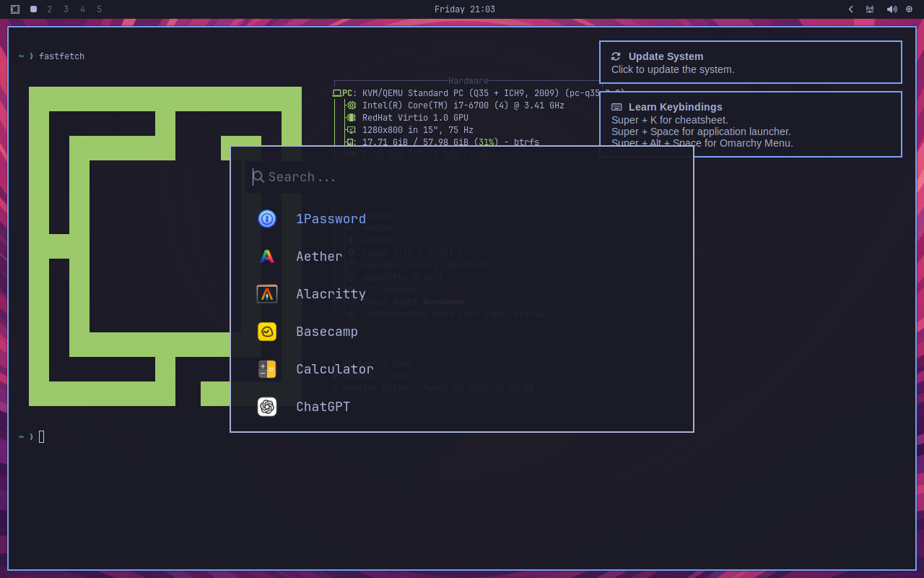The width and height of the screenshot is (924, 578).
Task: Launch Basecamp from the app launcher
Action: pyautogui.click(x=327, y=332)
